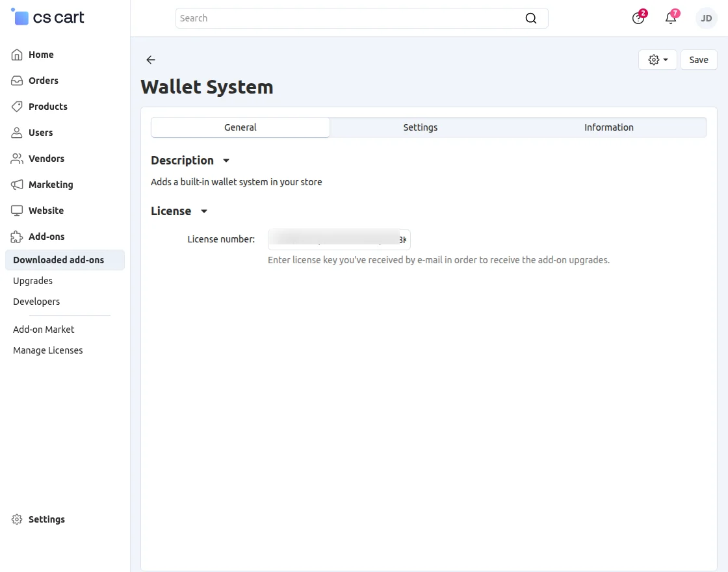728x572 pixels.
Task: Open the notifications bell with badge
Action: coord(670,18)
